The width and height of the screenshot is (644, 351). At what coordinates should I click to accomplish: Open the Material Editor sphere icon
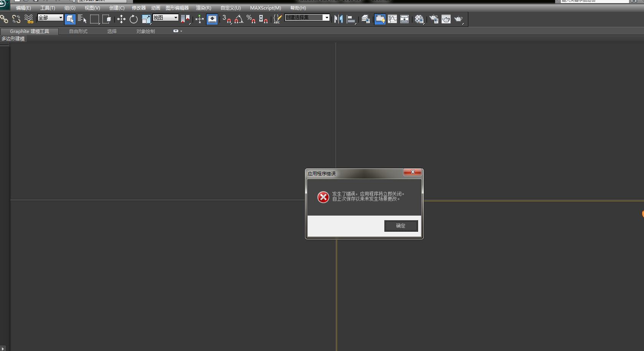[419, 19]
